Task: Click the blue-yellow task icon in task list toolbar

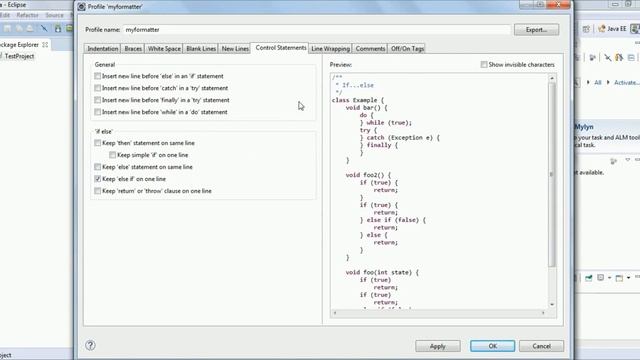Action: 619,58
